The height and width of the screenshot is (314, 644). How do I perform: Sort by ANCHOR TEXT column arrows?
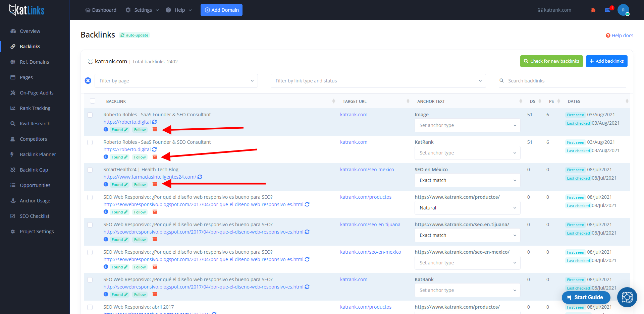[521, 101]
